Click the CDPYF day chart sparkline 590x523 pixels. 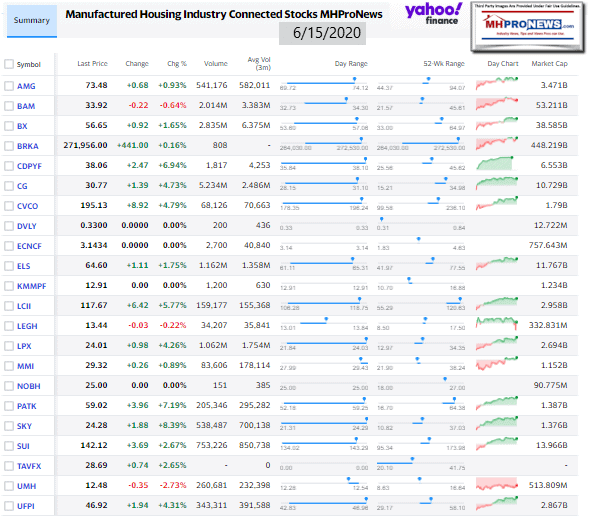[495, 164]
